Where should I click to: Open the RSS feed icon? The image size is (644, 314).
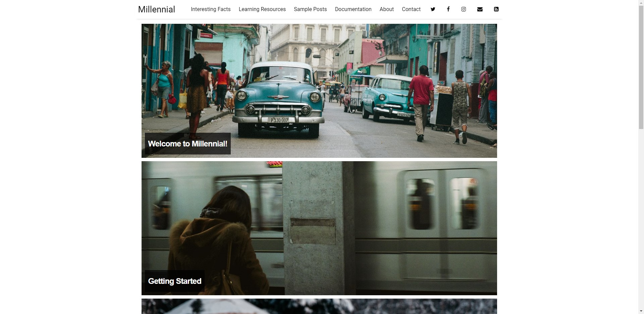[x=496, y=9]
